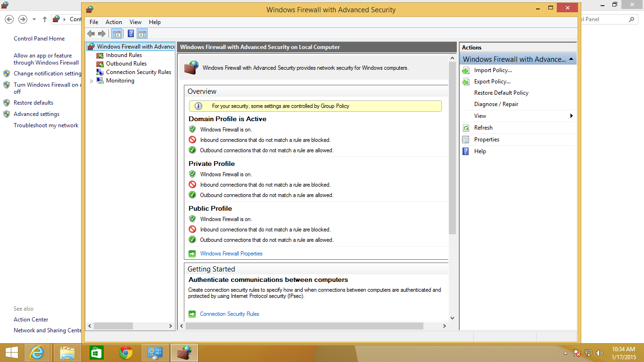Click Advanced settings in Control Panel window
Viewport: 644px width, 362px height.
click(x=36, y=114)
